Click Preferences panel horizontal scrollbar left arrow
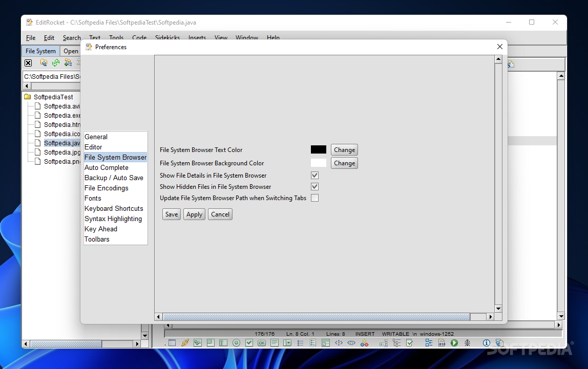The image size is (588, 369). 159,317
